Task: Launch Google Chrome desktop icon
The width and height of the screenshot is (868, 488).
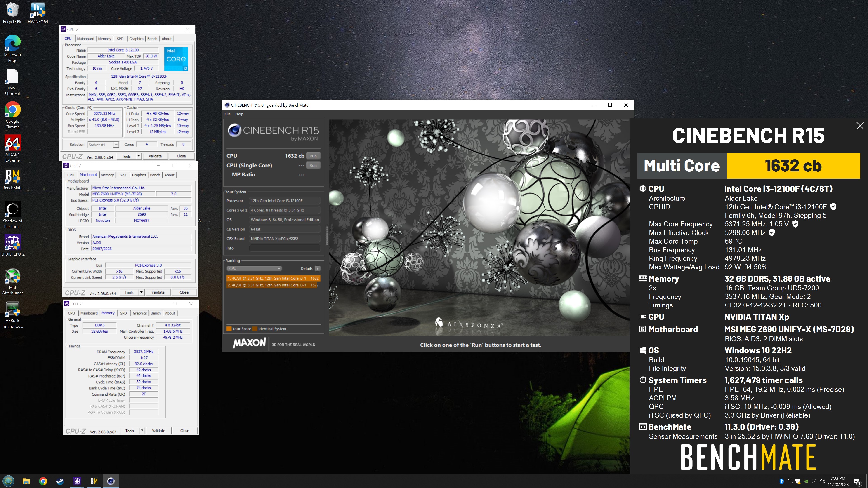Action: click(x=12, y=115)
